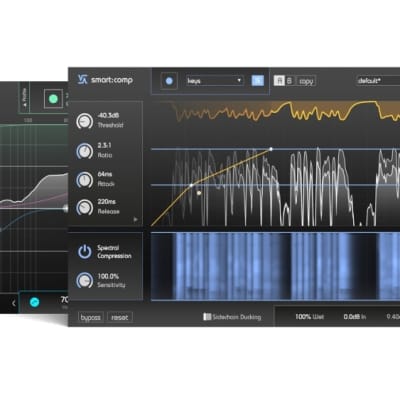400x400 pixels.
Task: Click the blue square button beside keys
Action: point(257,81)
